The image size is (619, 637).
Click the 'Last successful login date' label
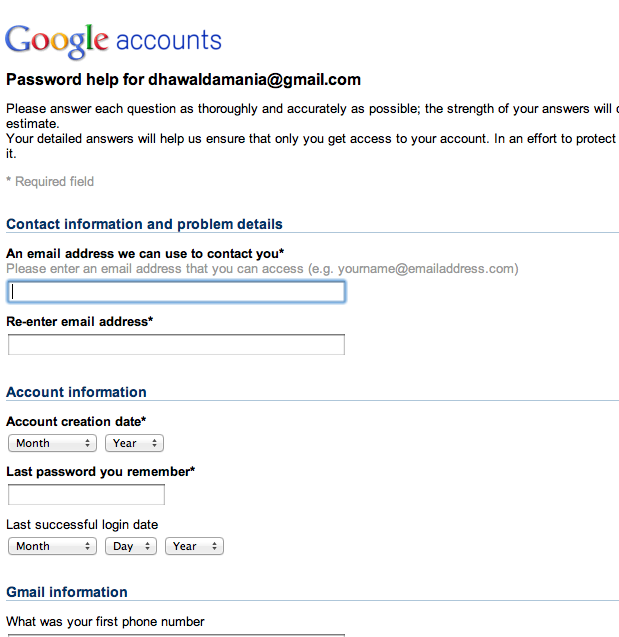pyautogui.click(x=82, y=524)
